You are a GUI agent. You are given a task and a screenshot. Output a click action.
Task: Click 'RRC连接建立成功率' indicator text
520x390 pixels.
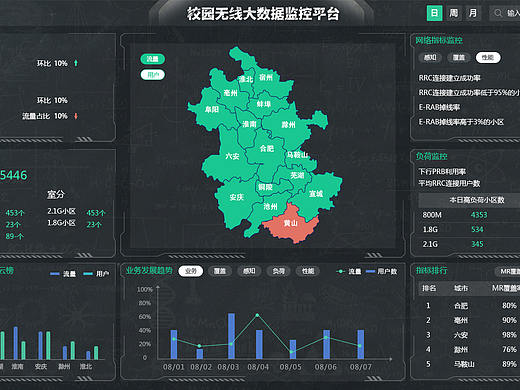[449, 78]
